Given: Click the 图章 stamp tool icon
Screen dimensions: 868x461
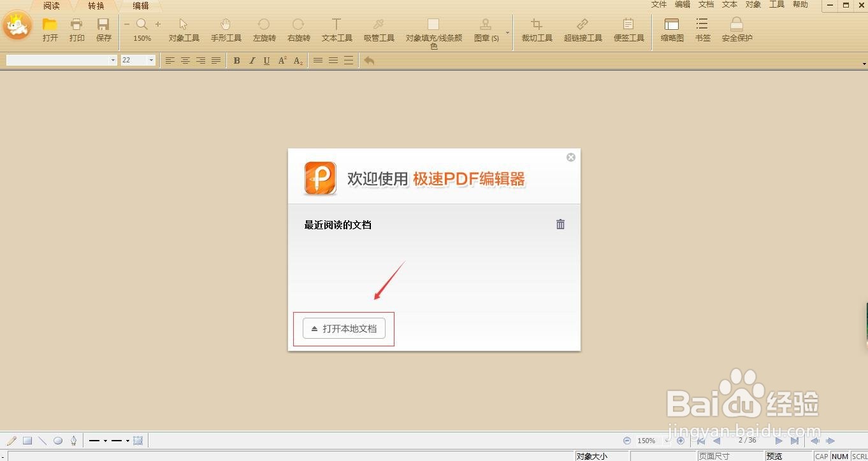Looking at the screenshot, I should pos(486,24).
